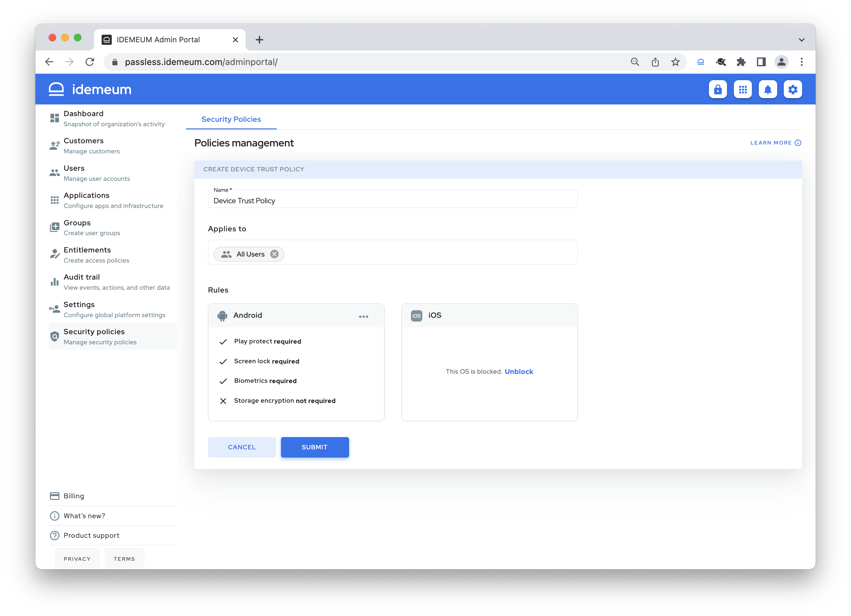Click the Unblock link for iOS

tap(519, 371)
